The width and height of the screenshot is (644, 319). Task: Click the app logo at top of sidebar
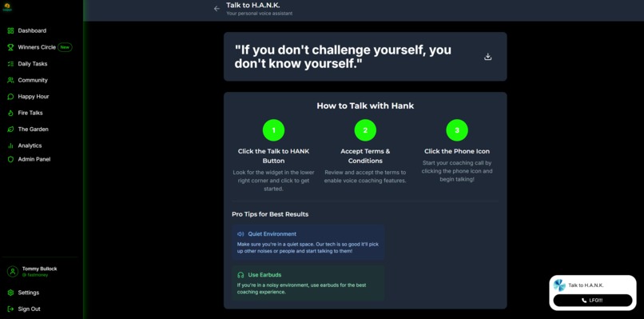tap(7, 7)
